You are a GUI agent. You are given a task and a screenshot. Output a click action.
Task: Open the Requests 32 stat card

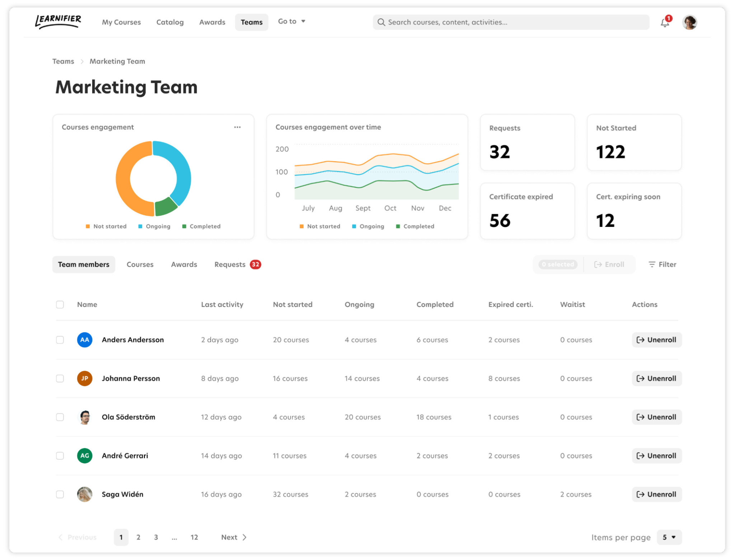[527, 143]
